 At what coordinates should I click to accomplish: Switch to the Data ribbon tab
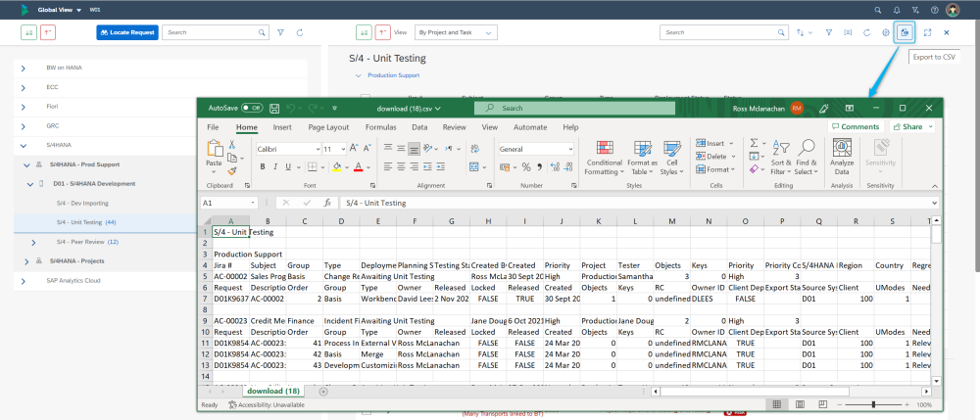click(419, 127)
